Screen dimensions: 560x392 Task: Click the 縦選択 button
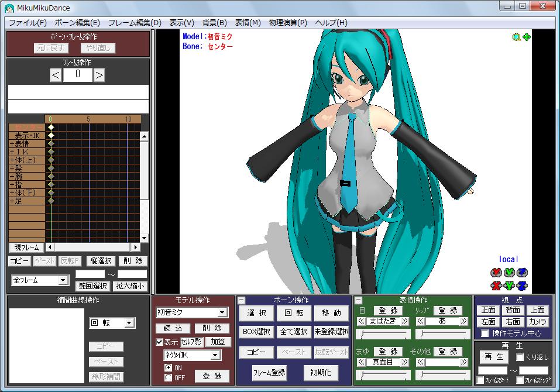[x=101, y=261]
